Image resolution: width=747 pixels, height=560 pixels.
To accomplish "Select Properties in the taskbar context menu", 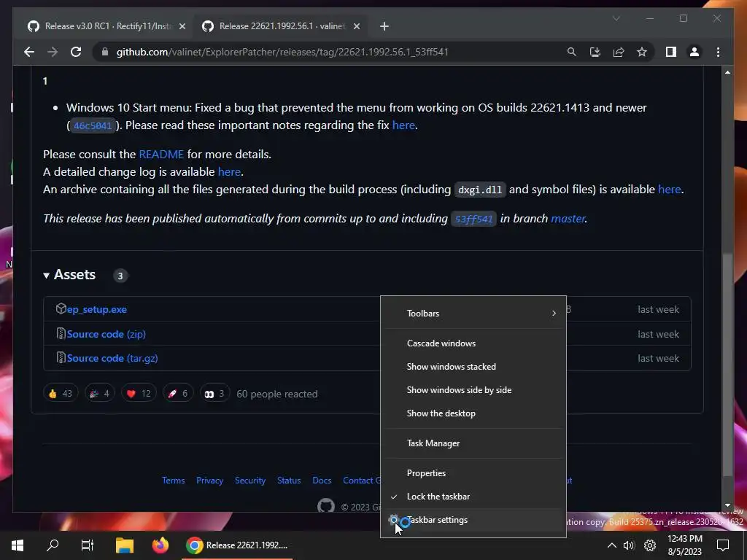I will point(473,473).
